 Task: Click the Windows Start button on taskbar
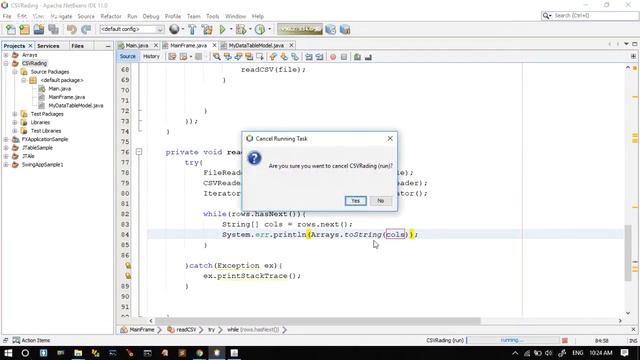8,353
